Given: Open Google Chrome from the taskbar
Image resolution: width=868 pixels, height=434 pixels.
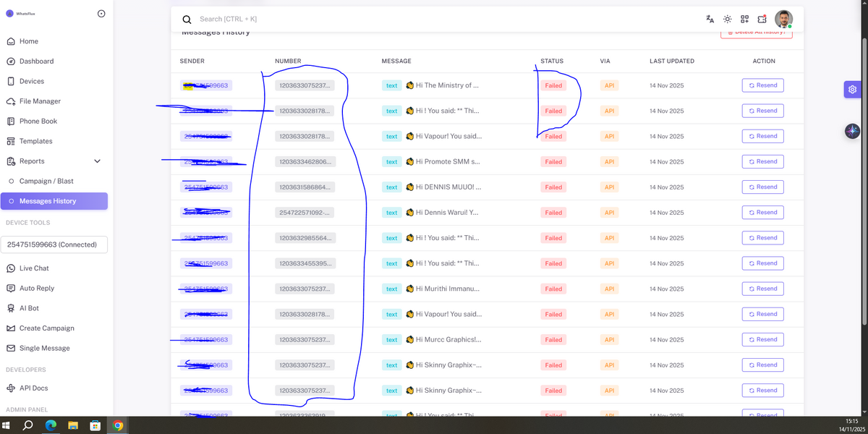Looking at the screenshot, I should pos(118,425).
